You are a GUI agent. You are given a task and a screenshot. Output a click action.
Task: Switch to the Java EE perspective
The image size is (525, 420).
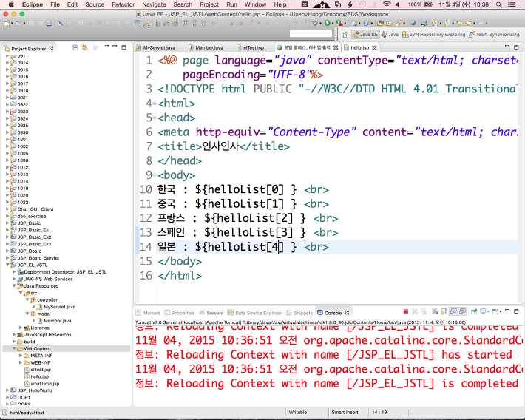365,35
